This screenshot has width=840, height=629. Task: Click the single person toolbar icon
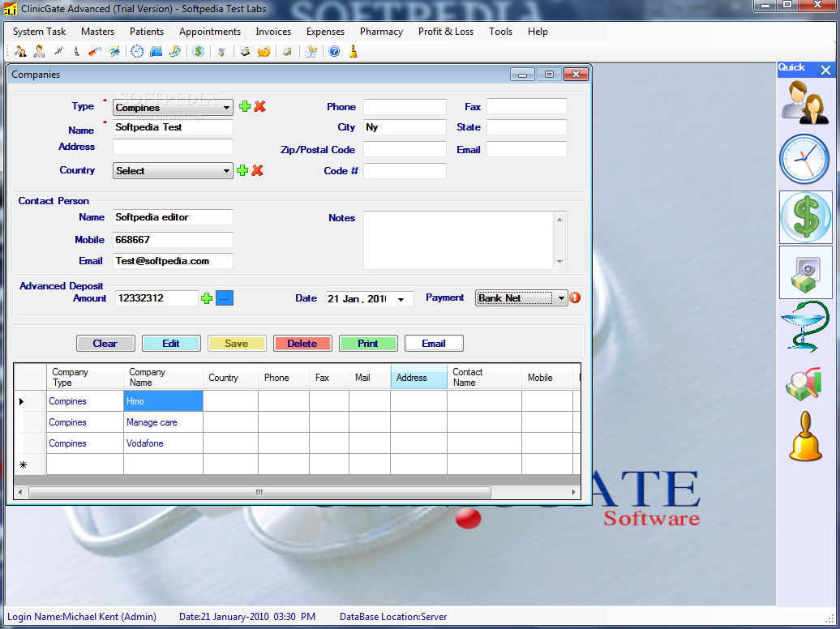point(39,51)
